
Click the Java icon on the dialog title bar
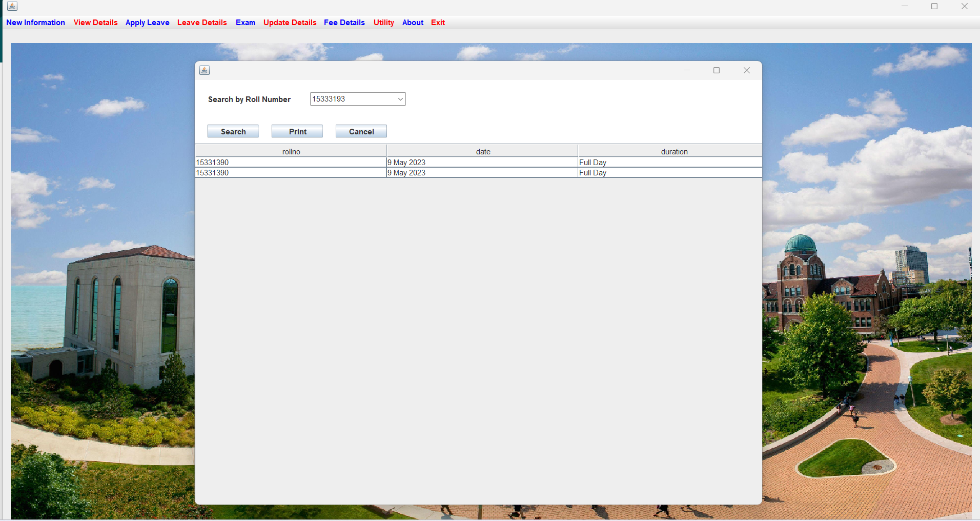(204, 70)
